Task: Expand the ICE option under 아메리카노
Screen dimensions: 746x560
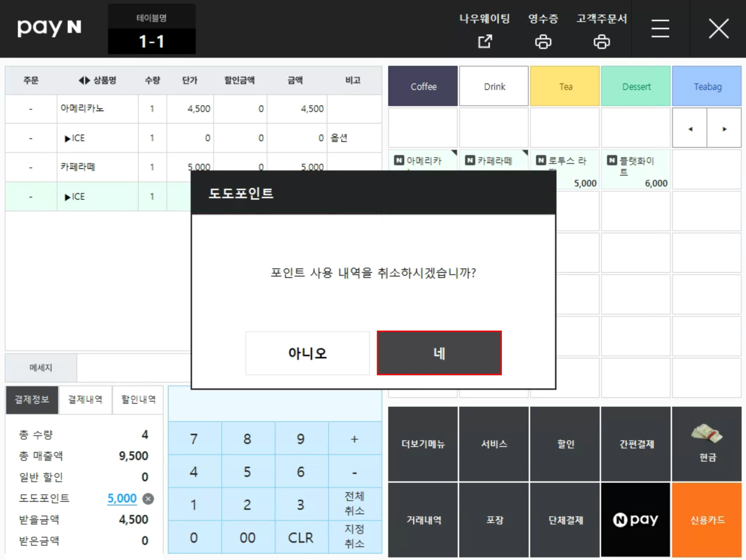Action: tap(68, 138)
